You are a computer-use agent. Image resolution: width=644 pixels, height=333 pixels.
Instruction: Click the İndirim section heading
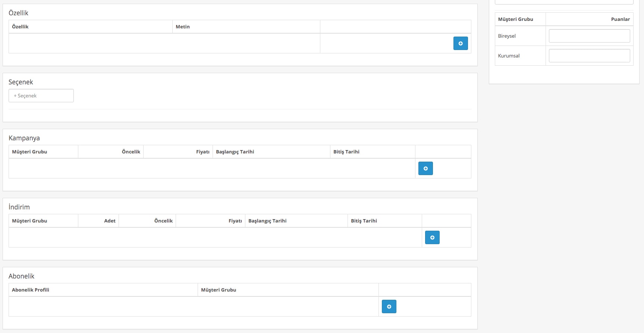19,207
